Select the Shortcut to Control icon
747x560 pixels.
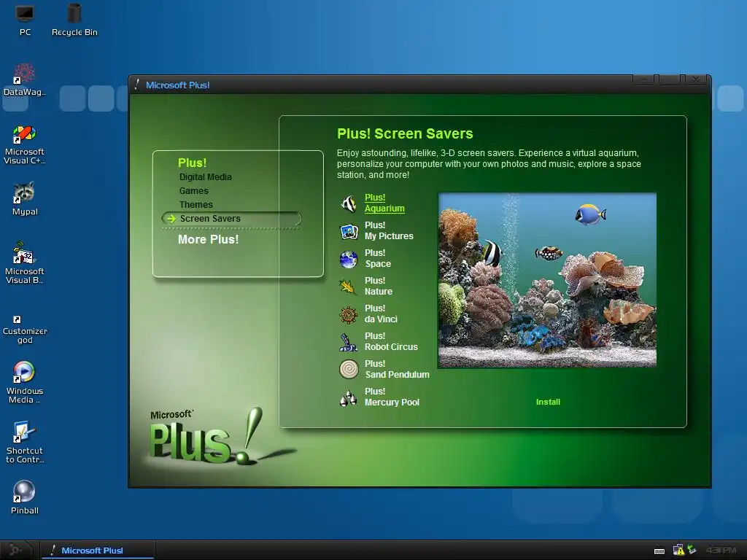[x=24, y=442]
